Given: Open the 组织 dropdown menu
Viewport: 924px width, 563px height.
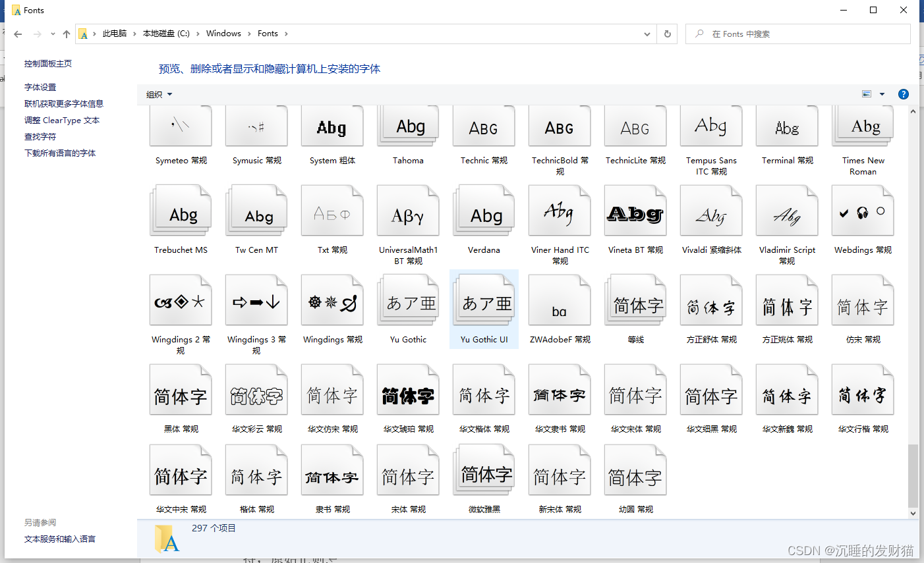Looking at the screenshot, I should [x=159, y=95].
